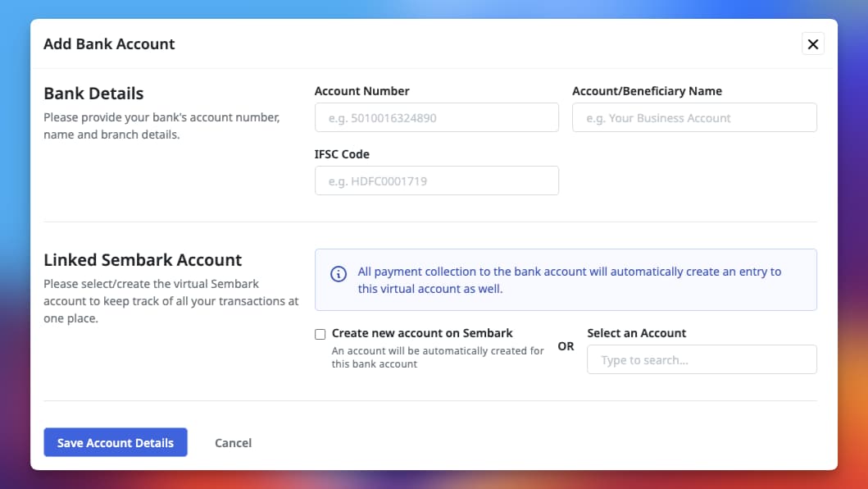Click the close X icon on the dialog

812,43
